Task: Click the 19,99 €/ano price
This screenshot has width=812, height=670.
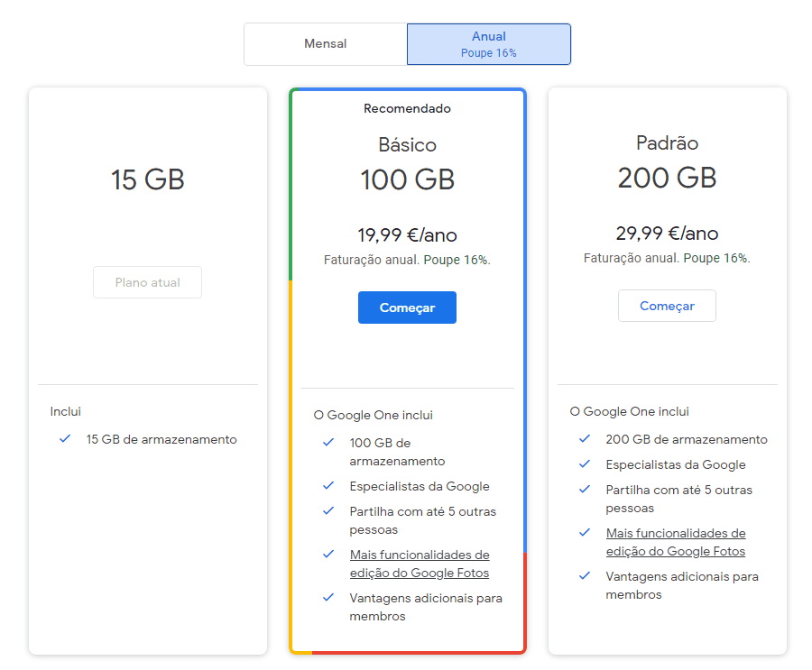Action: (x=407, y=235)
